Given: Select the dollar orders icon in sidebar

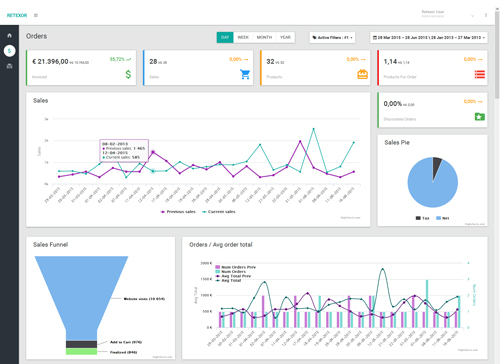Looking at the screenshot, I should coord(9,51).
